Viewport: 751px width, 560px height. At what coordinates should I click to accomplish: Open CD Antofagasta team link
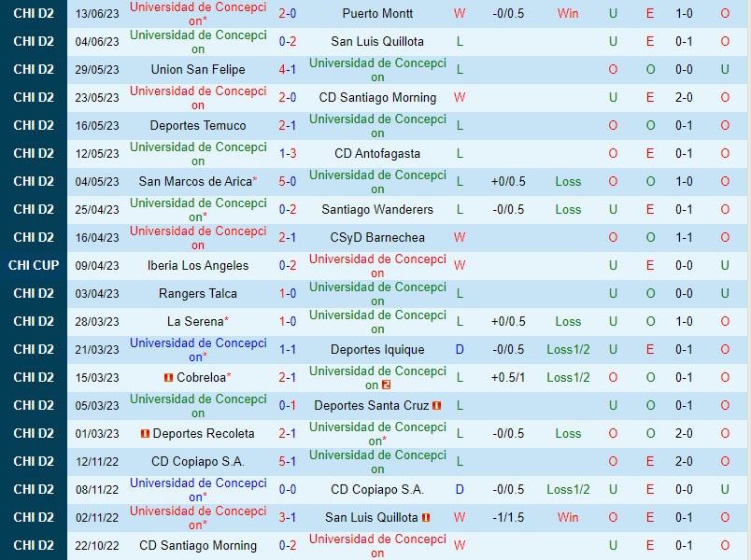[x=377, y=154]
